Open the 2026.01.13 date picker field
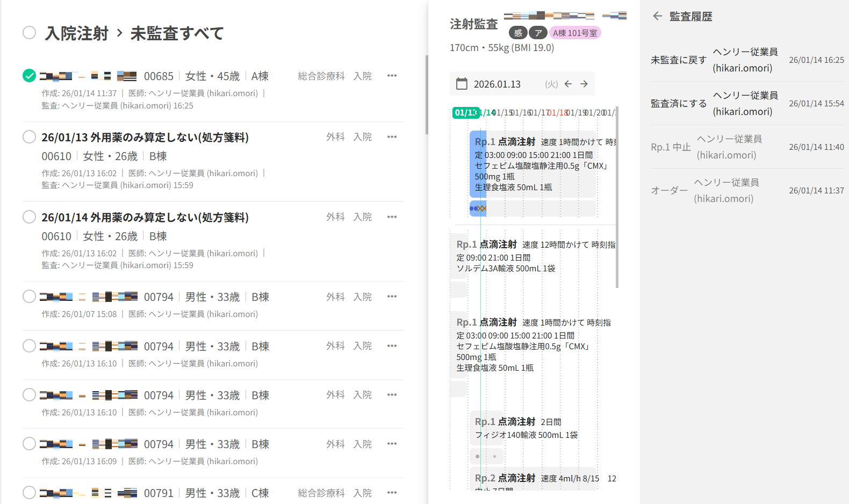 point(522,84)
